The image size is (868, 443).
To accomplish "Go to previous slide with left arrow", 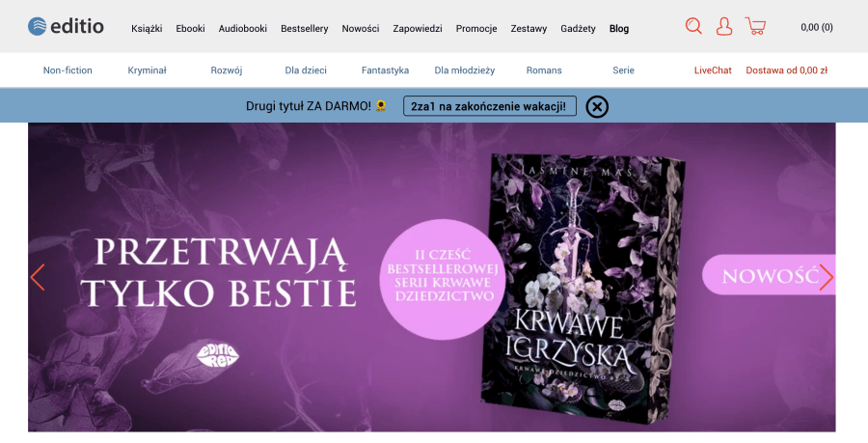I will pos(38,277).
